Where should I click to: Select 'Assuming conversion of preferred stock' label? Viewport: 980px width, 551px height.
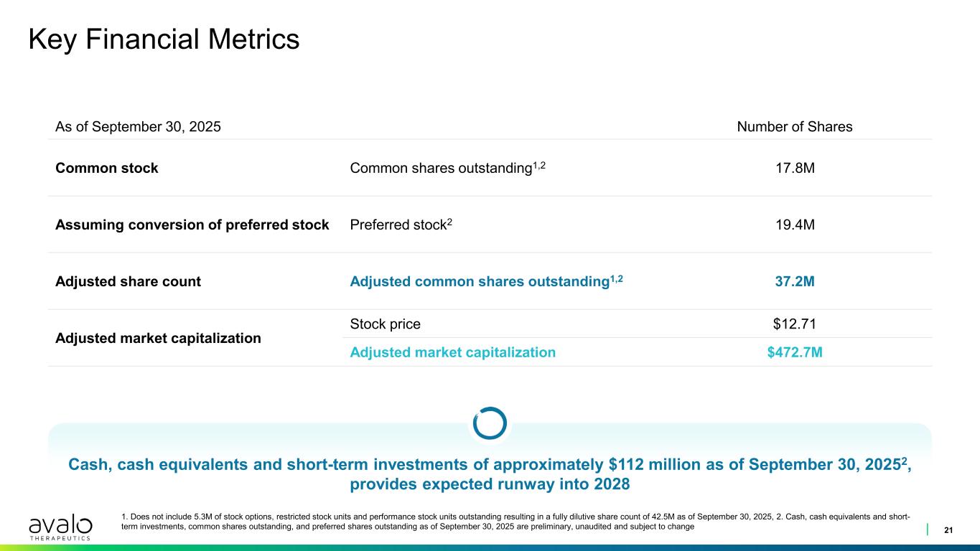click(x=192, y=225)
